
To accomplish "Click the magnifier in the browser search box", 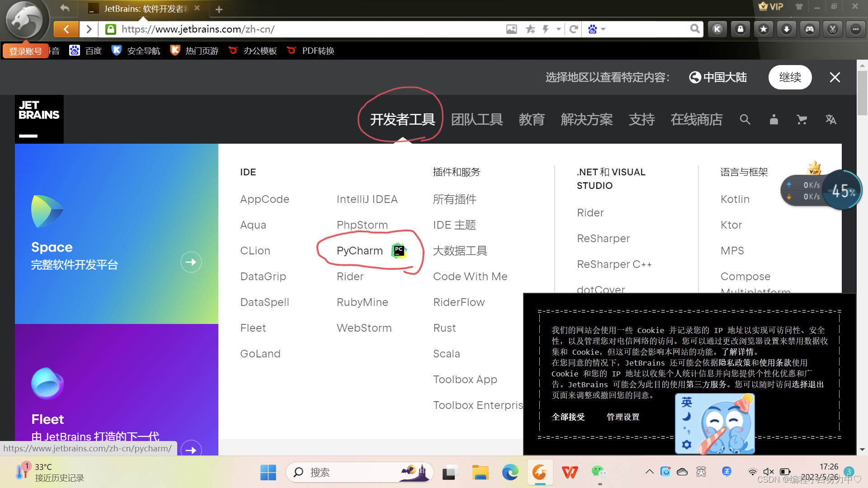I will (695, 29).
